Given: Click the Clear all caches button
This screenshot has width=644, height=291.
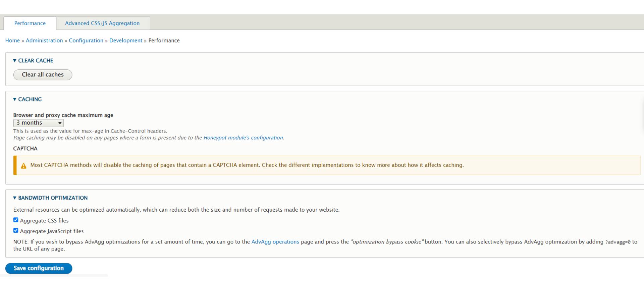Looking at the screenshot, I should click(43, 75).
